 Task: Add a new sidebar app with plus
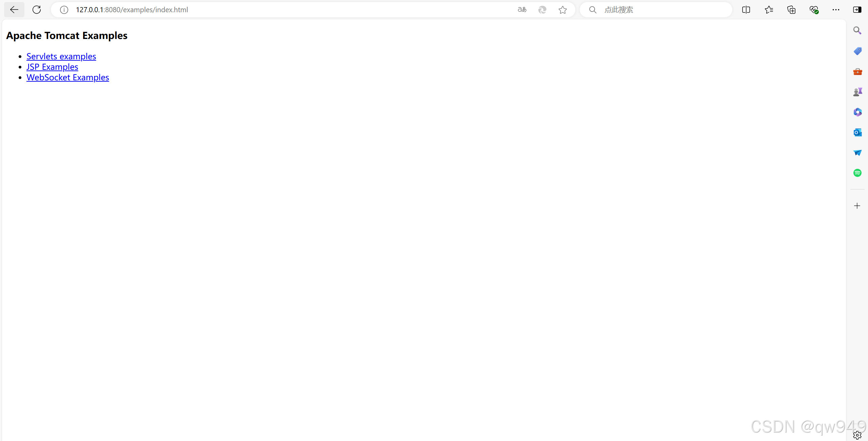(x=857, y=206)
